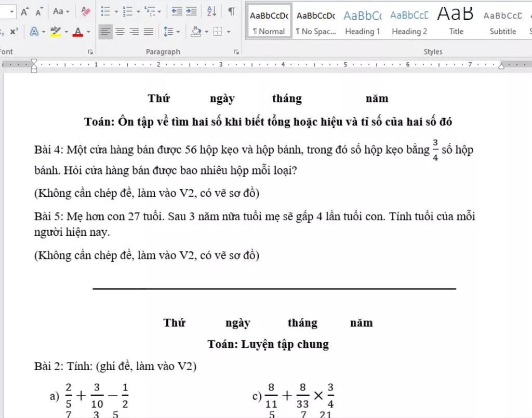
Task: Sort the selected text A to Z
Action: [211, 11]
